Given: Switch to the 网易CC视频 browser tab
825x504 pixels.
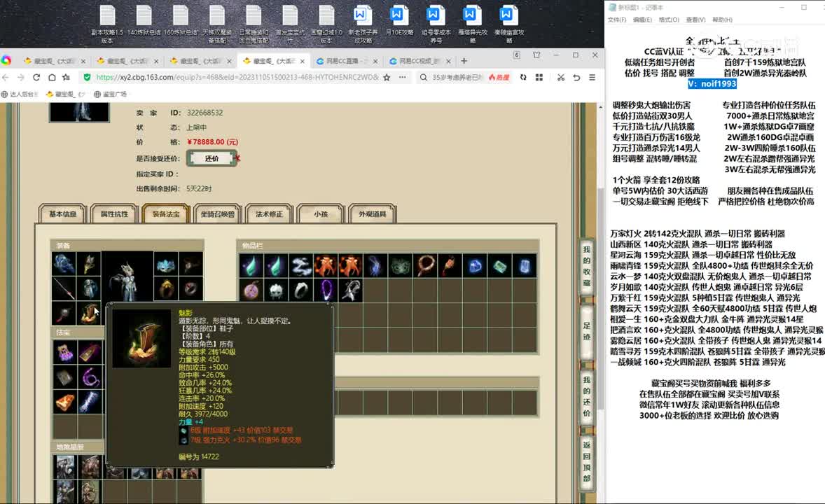Looking at the screenshot, I should point(420,61).
